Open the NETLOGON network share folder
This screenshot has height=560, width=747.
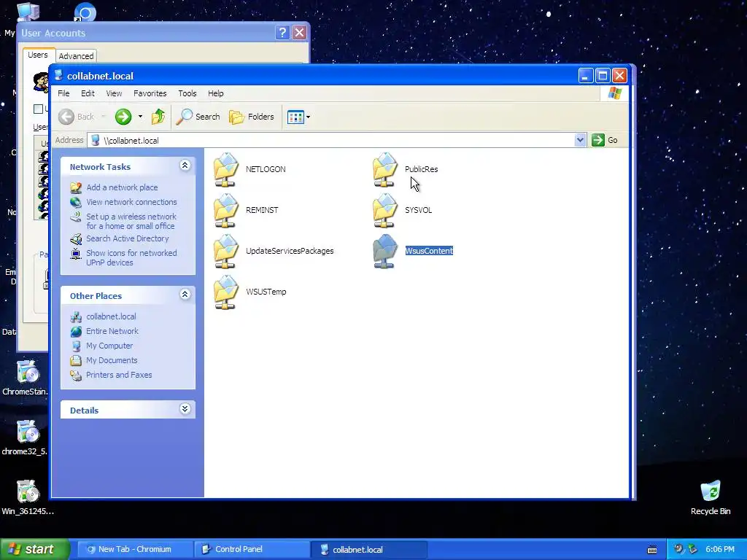coord(226,169)
